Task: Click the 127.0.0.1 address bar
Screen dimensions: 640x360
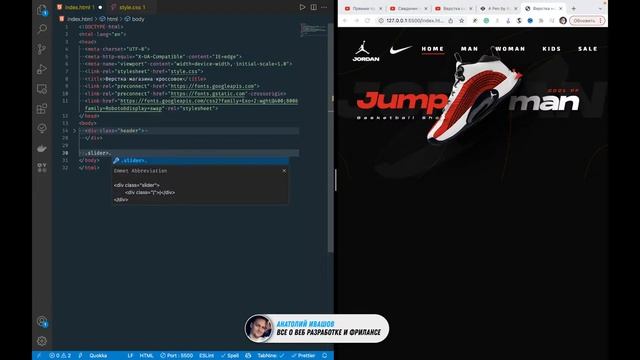Action: point(414,20)
